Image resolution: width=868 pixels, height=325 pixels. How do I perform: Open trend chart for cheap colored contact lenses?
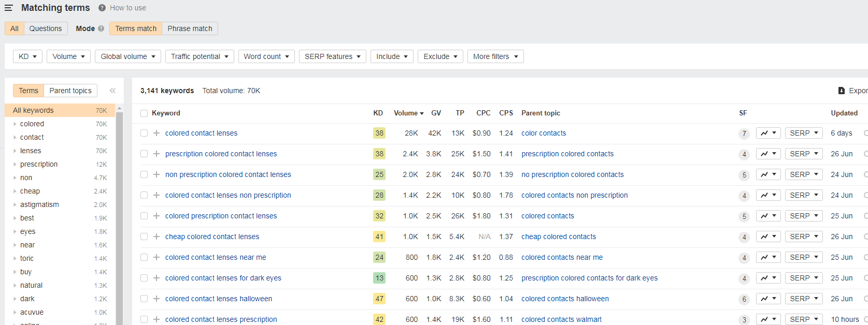pos(768,237)
